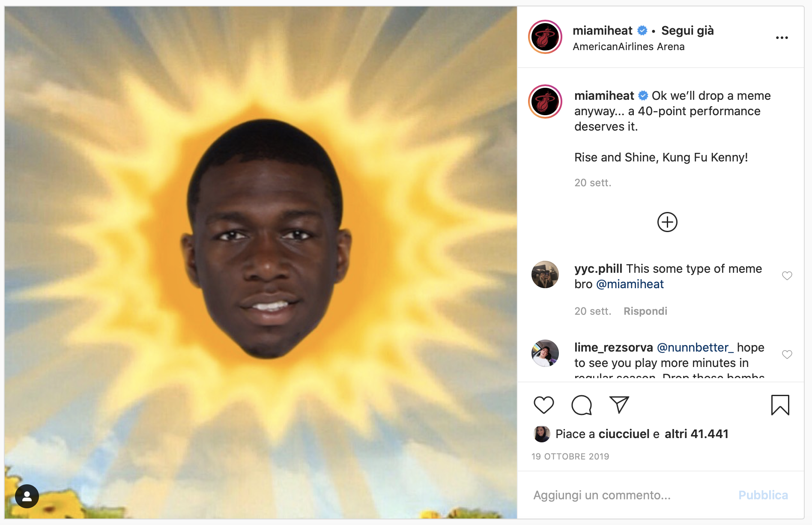Open the AmericanAirlines Arena location link
Viewport: 812px width, 525px height.
[x=629, y=46]
